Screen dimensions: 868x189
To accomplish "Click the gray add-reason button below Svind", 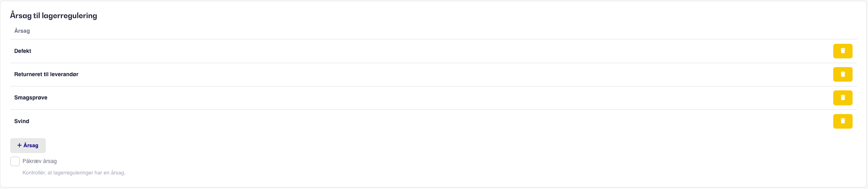I will tap(28, 145).
